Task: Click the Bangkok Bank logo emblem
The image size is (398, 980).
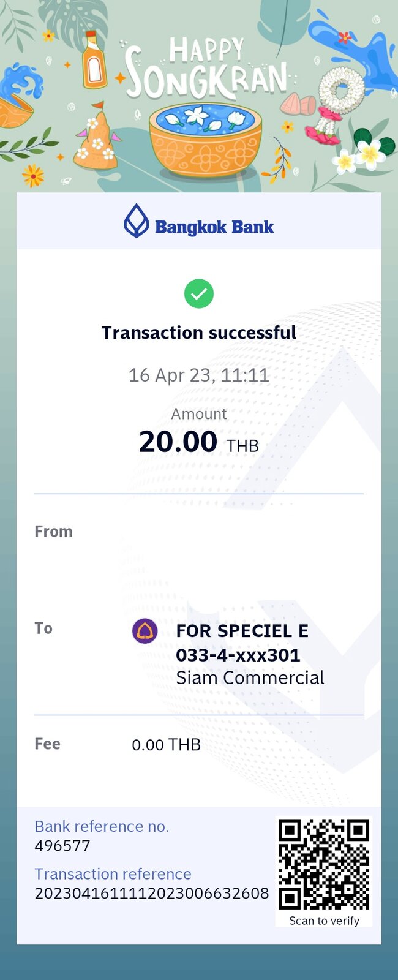Action: click(137, 221)
